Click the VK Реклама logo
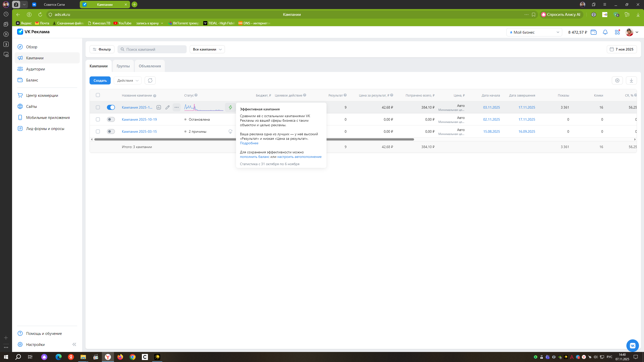 pos(33,32)
